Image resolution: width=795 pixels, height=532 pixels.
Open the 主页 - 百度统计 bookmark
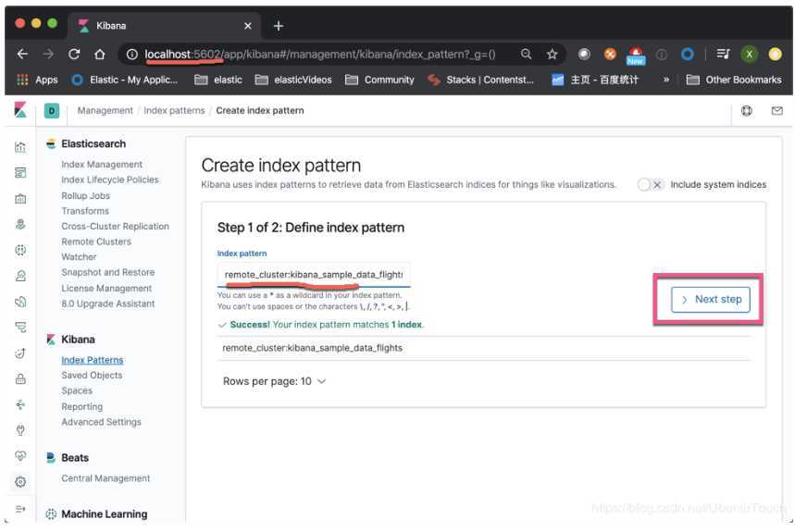tap(595, 80)
